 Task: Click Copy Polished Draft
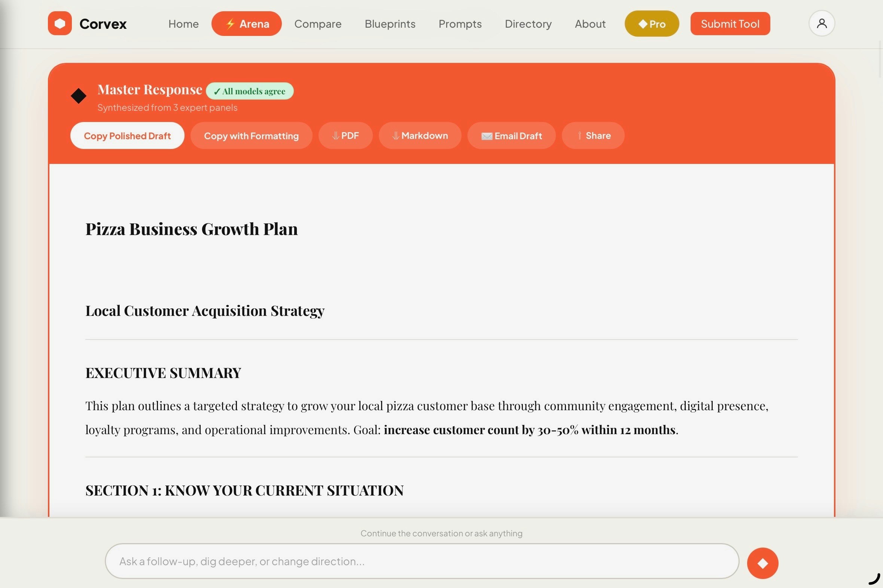[127, 136]
